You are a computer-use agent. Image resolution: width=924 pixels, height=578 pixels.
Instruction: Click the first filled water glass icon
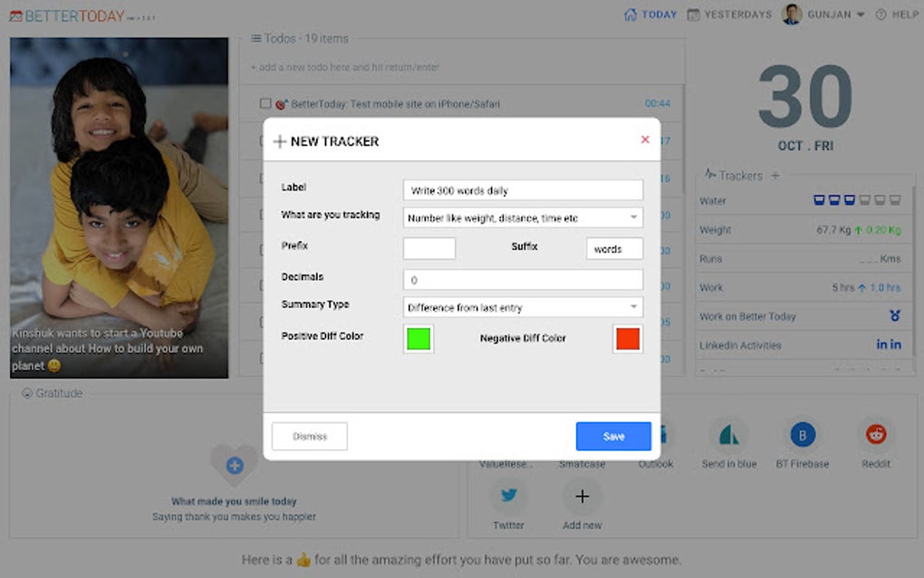pos(819,200)
